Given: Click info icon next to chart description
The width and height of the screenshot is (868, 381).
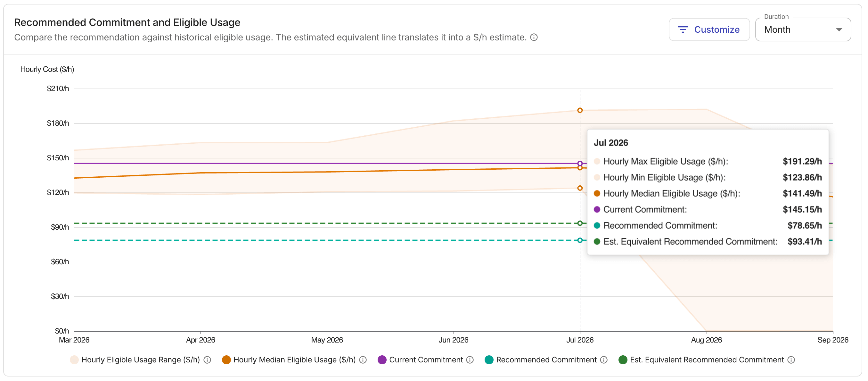Looking at the screenshot, I should click(x=534, y=38).
